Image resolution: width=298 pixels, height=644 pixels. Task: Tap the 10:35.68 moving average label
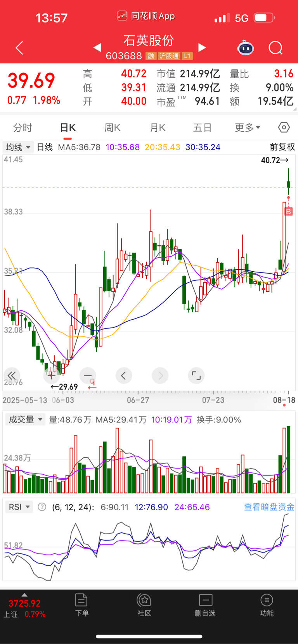[123, 147]
